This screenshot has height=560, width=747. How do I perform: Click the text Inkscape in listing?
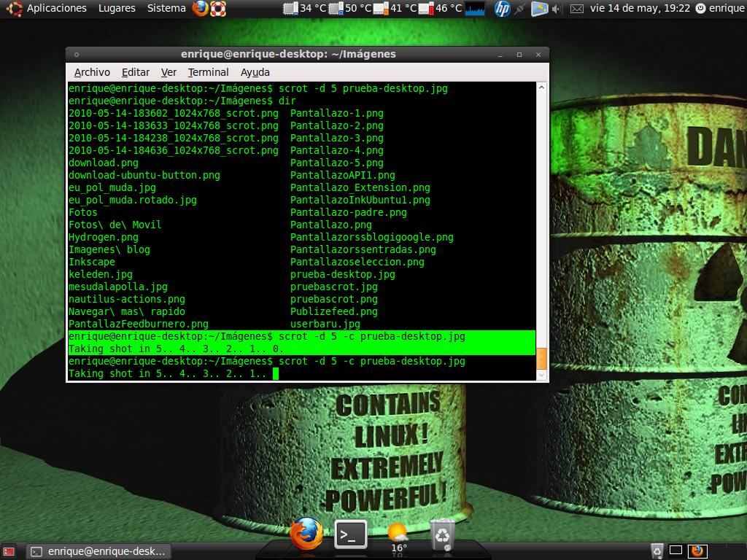tap(92, 262)
